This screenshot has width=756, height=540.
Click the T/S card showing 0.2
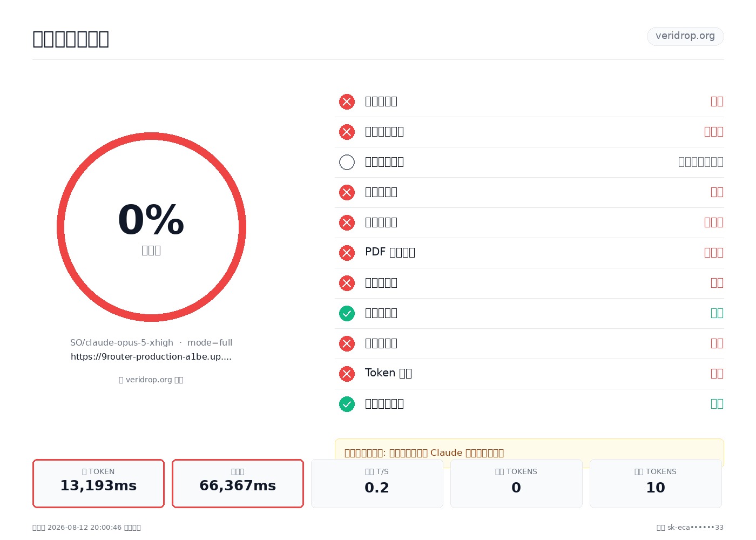click(x=377, y=483)
